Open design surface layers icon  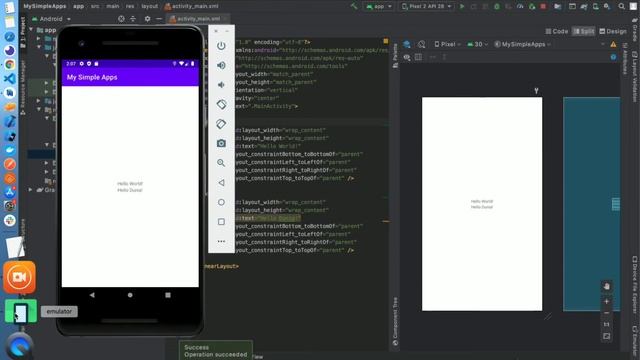tap(407, 44)
